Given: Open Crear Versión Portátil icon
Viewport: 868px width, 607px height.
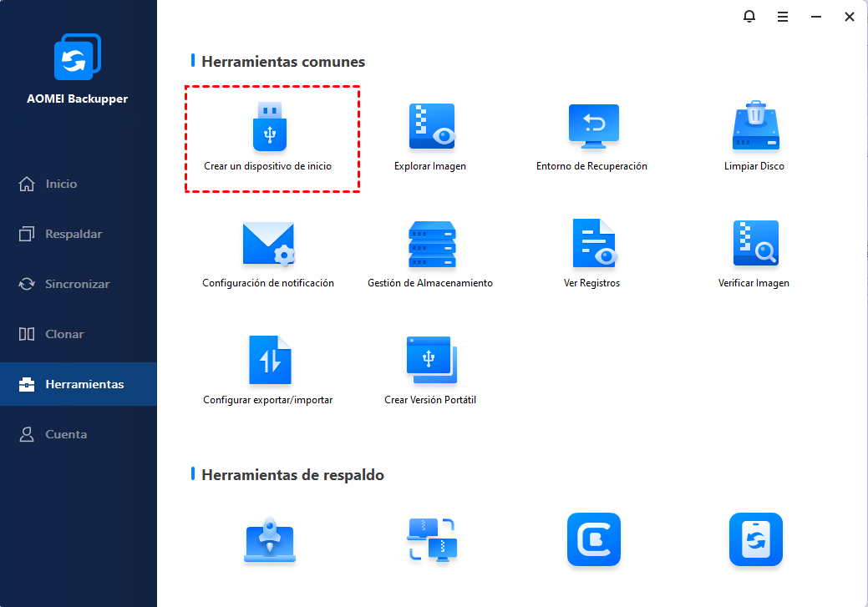Looking at the screenshot, I should tap(432, 360).
